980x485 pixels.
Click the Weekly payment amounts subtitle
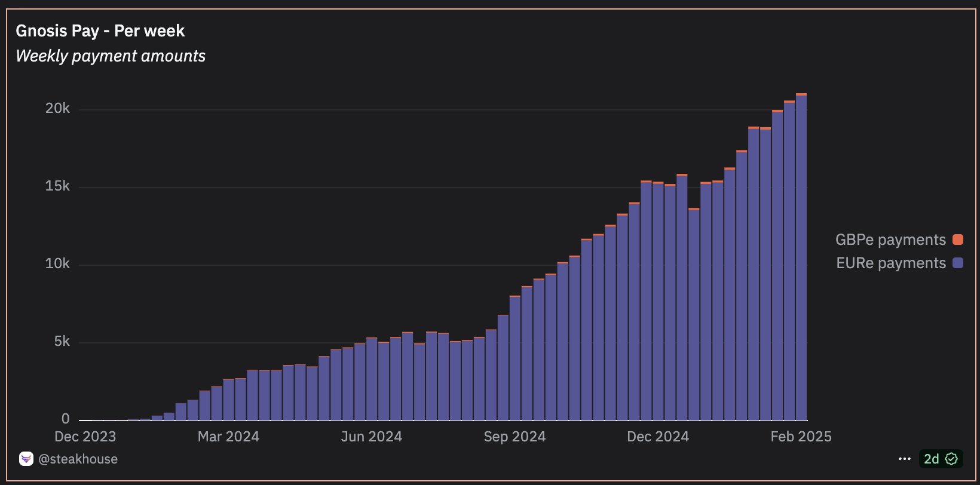pyautogui.click(x=111, y=56)
